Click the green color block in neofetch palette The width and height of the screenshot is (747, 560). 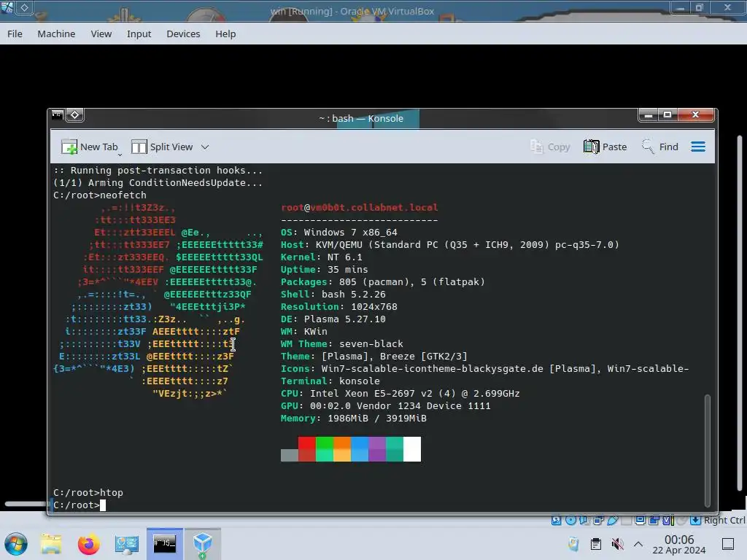coord(325,448)
